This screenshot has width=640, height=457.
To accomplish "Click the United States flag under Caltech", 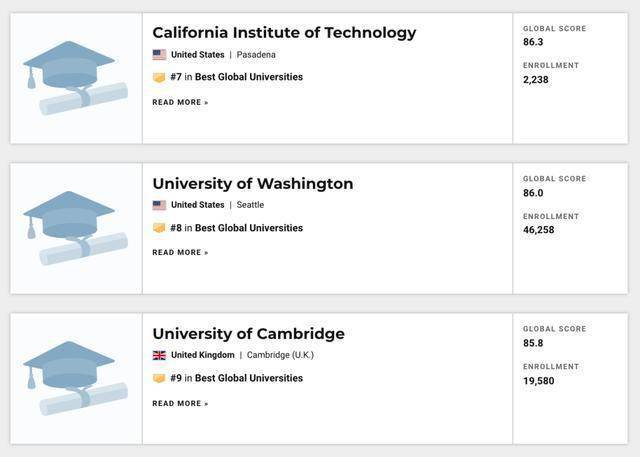I will coord(159,55).
